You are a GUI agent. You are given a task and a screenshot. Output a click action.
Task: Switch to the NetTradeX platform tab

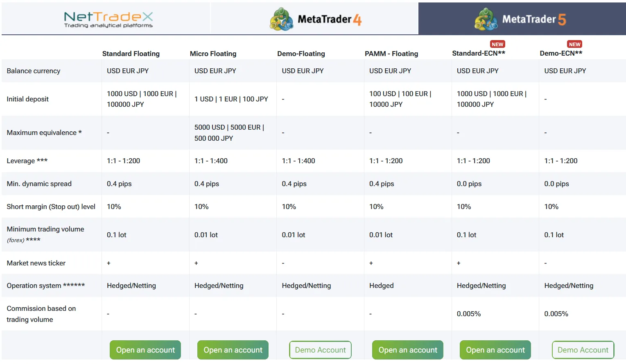(106, 18)
